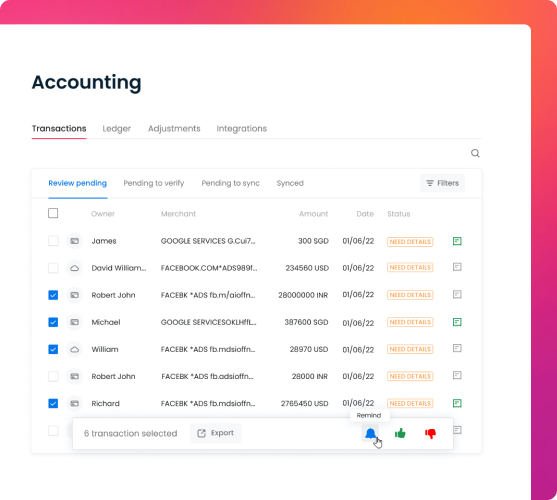
Task: Click the Owner column header
Action: tap(103, 214)
